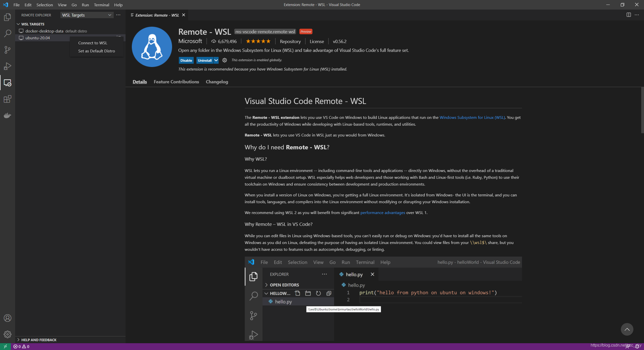Click the Remote - WSL penguin logo

tap(152, 47)
